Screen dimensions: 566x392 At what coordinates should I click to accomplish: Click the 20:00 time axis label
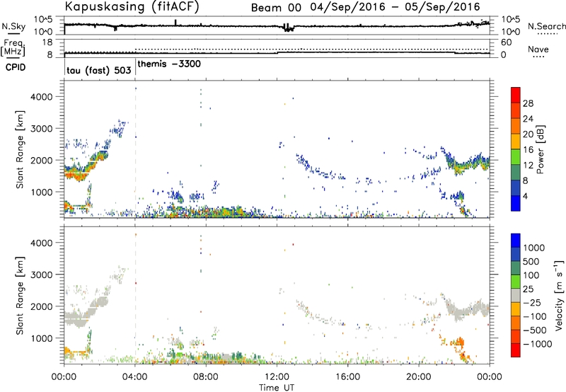(419, 377)
